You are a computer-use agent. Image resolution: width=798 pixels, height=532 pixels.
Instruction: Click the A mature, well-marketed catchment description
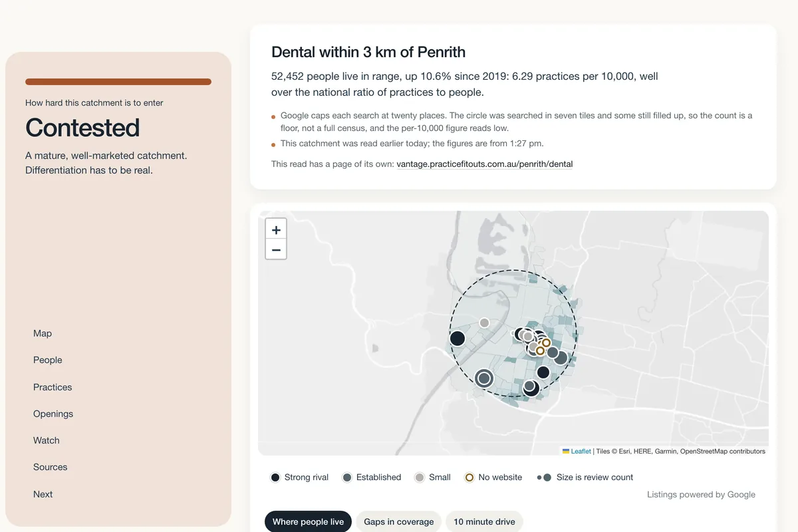click(x=106, y=163)
